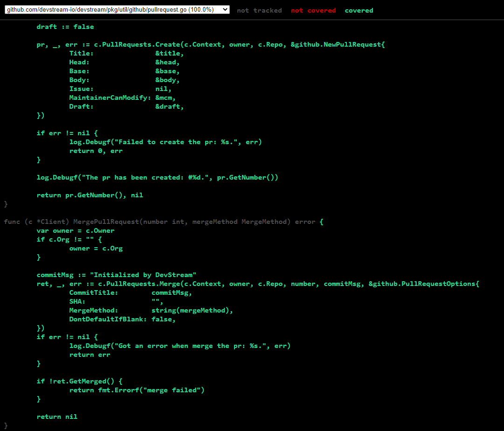Click the 'SHA: "",' line

pyautogui.click(x=116, y=301)
